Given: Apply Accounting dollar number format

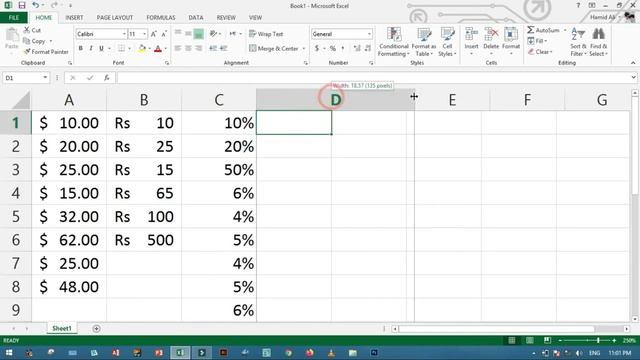Looking at the screenshot, I should click(317, 49).
